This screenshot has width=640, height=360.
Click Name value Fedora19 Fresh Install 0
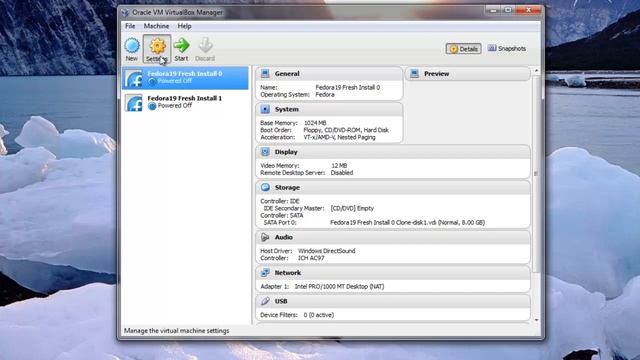[348, 87]
